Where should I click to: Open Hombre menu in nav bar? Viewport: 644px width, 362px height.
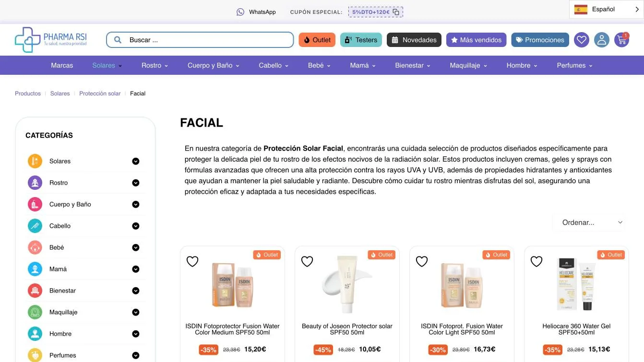(522, 65)
